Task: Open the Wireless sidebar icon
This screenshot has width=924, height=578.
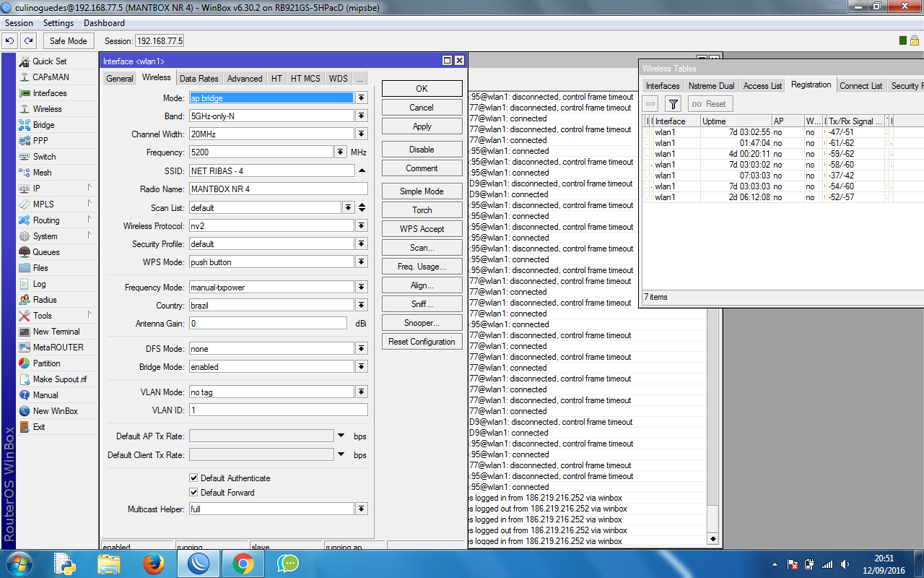Action: (x=25, y=109)
